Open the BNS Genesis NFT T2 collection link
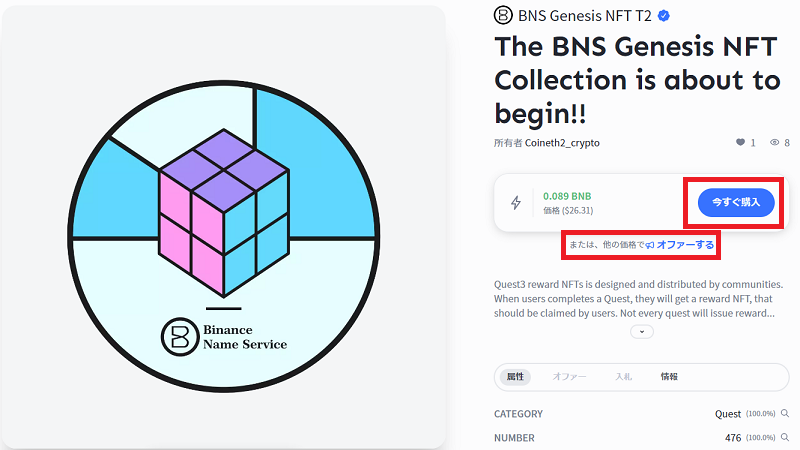 [x=571, y=15]
